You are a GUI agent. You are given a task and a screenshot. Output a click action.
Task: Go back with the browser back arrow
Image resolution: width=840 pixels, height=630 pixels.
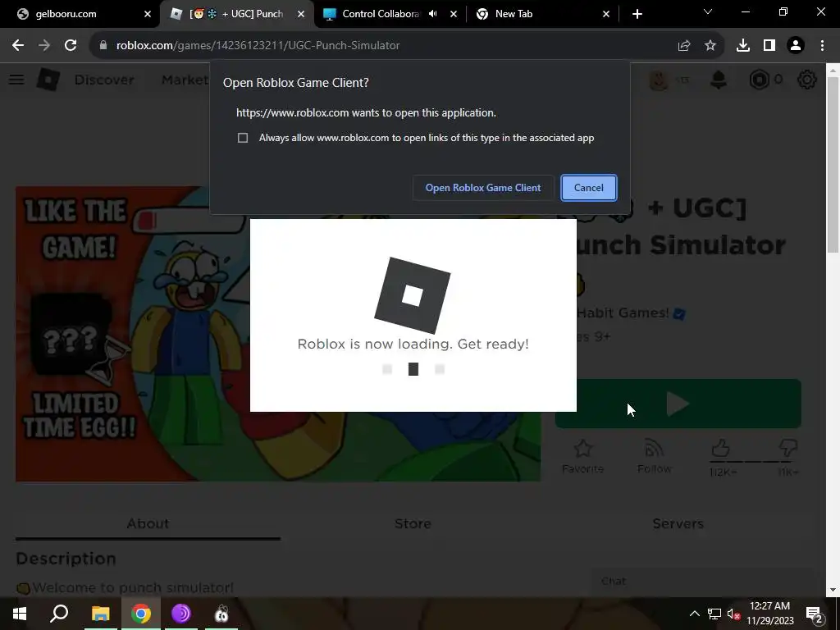click(x=18, y=45)
